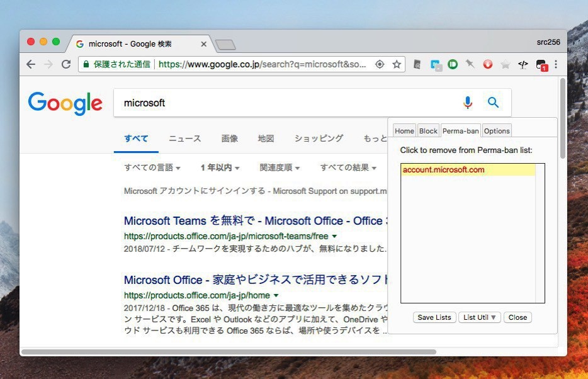588x379 pixels.
Task: Click the Save Lists button
Action: pos(434,317)
